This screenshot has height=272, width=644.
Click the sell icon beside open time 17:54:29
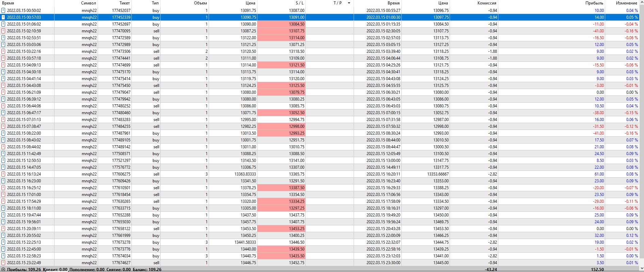click(3, 201)
